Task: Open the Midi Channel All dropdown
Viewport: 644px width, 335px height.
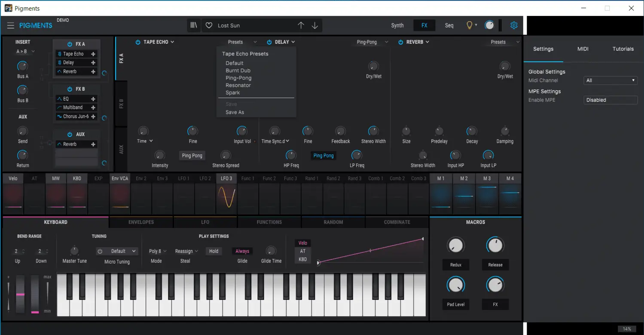Action: tap(610, 80)
